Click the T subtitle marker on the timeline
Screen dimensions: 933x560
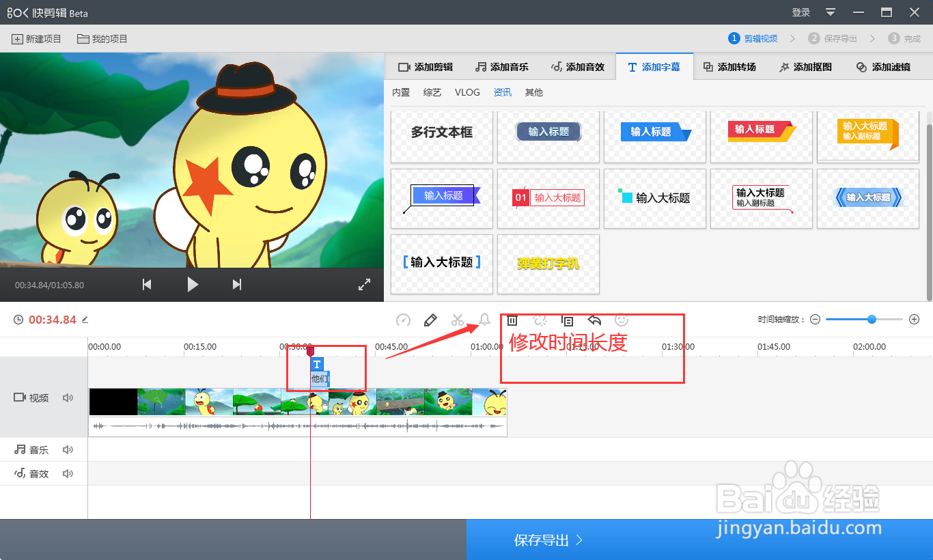pos(317,365)
